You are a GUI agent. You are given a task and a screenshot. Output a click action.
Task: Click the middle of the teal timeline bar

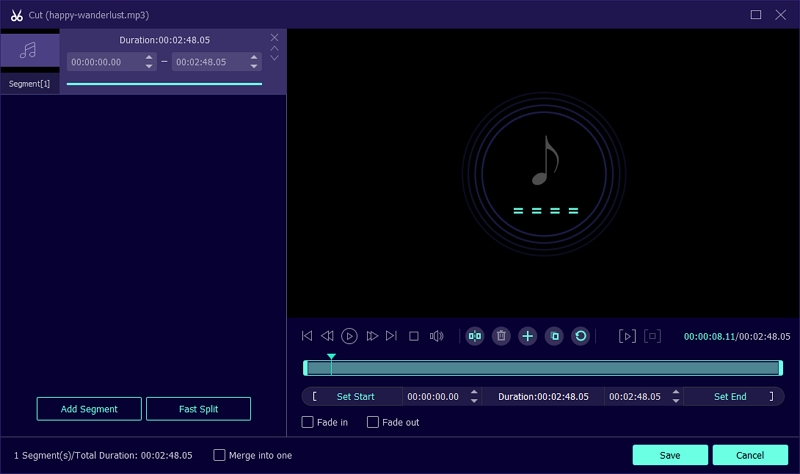[x=543, y=368]
